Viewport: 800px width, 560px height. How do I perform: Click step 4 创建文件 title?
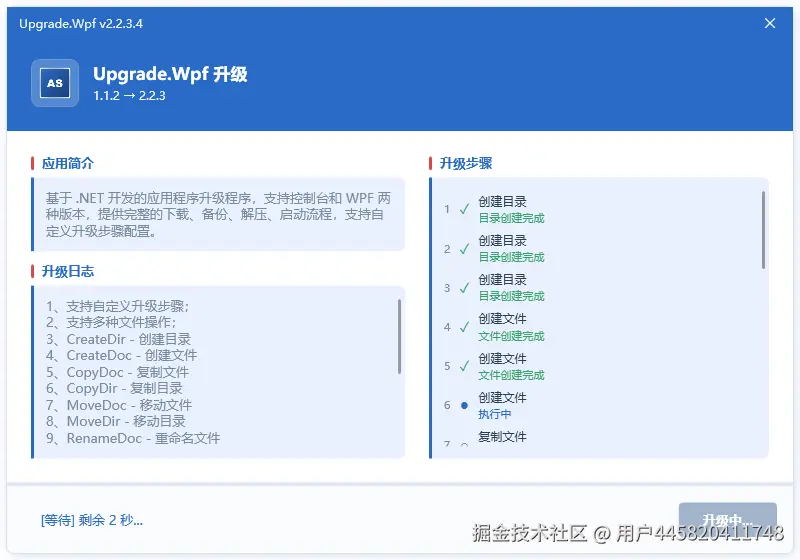(x=502, y=319)
